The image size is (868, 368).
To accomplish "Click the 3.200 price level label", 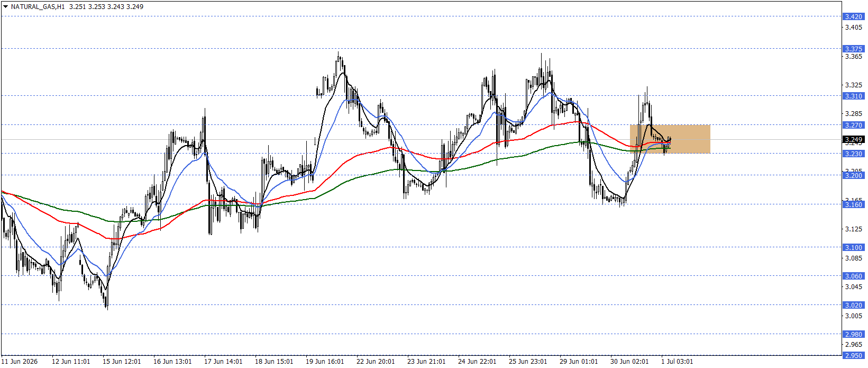I will (x=853, y=176).
